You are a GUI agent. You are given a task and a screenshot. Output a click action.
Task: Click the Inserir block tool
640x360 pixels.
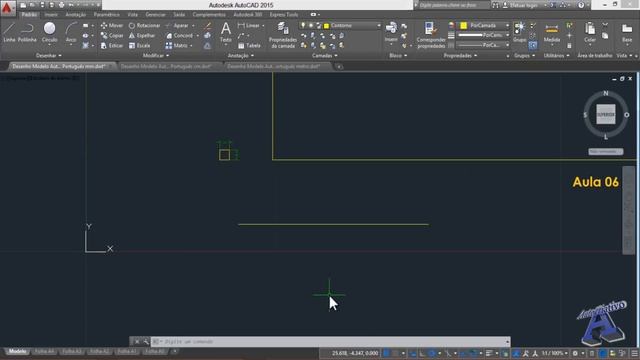(391, 32)
